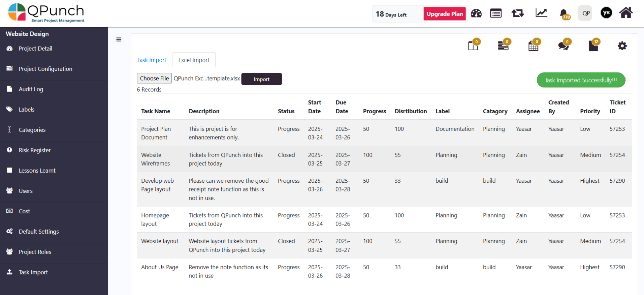644x295 pixels.
Task: Open the project settings gear icon
Action: pyautogui.click(x=622, y=46)
